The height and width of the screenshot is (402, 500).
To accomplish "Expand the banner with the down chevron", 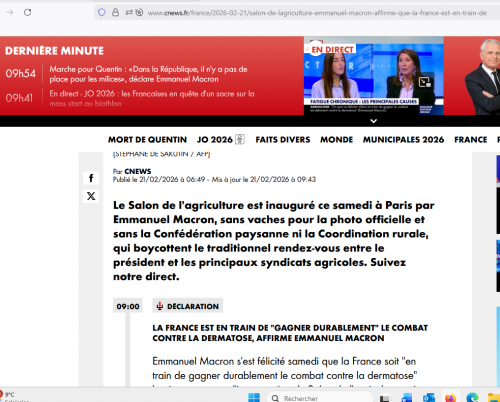I will point(374,121).
